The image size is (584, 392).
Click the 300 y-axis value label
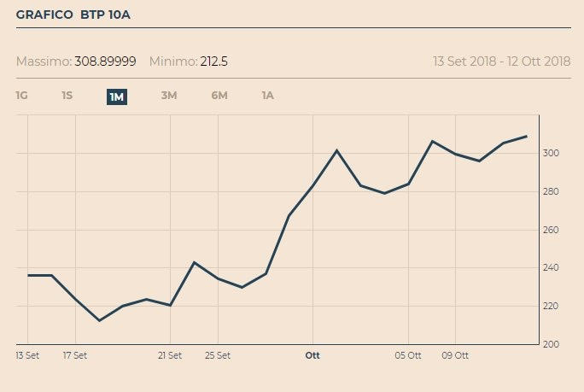[x=552, y=154]
